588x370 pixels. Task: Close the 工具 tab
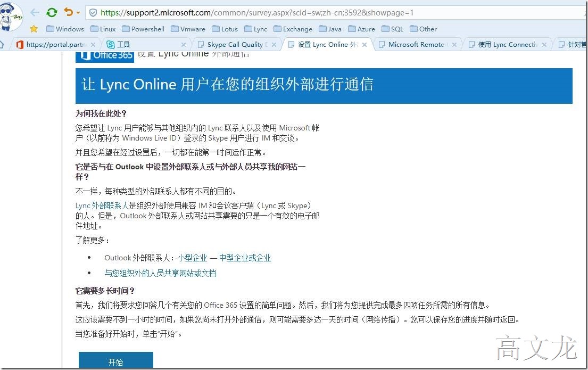coord(184,45)
